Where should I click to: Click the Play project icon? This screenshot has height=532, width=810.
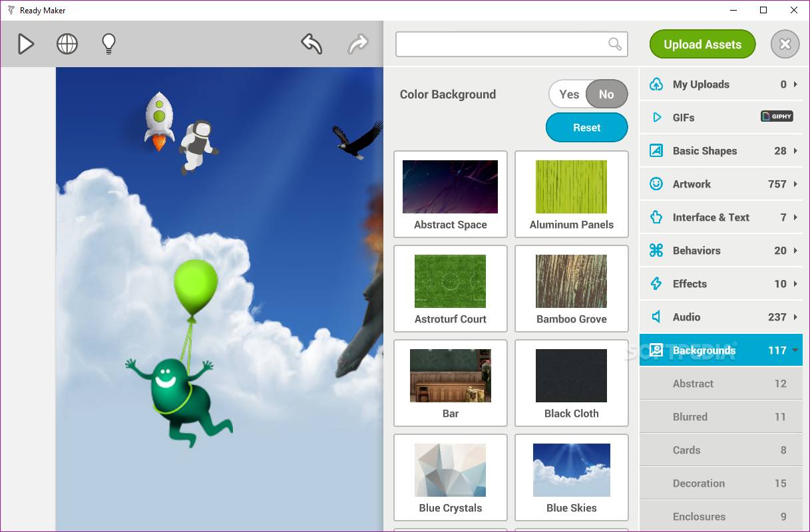coord(25,44)
